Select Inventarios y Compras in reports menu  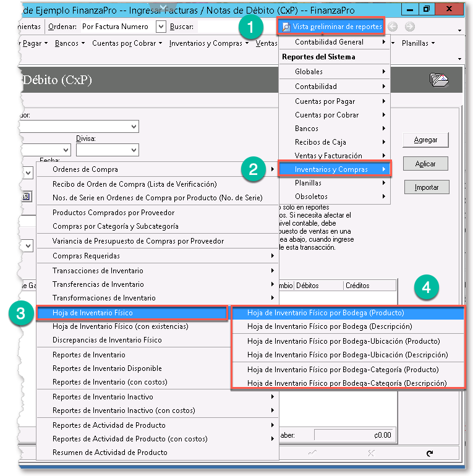point(335,169)
